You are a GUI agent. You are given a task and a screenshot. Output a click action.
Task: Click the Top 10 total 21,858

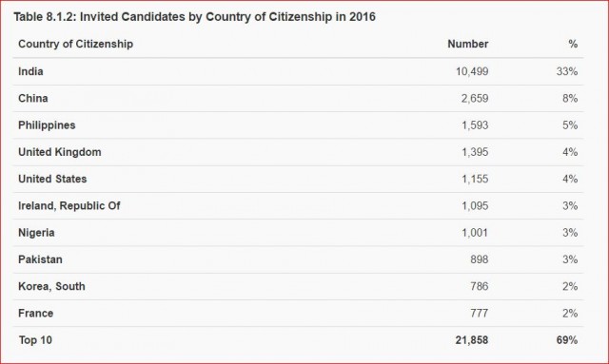click(x=472, y=340)
